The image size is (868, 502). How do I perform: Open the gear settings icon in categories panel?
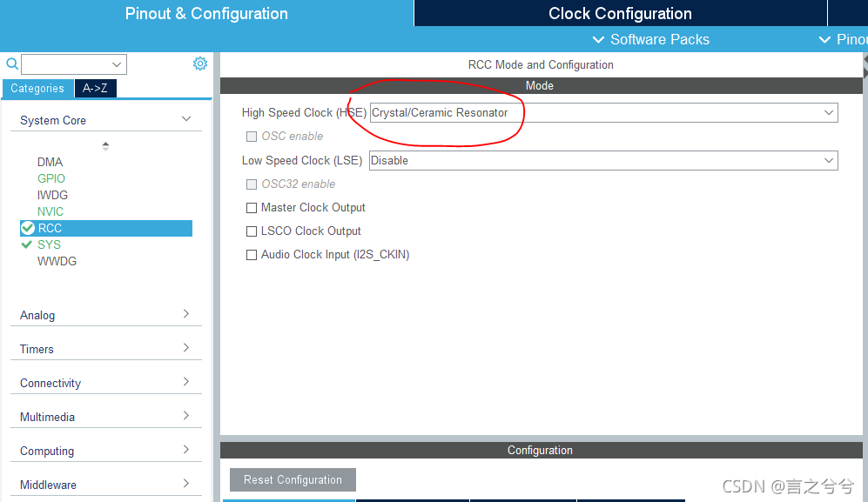point(200,64)
